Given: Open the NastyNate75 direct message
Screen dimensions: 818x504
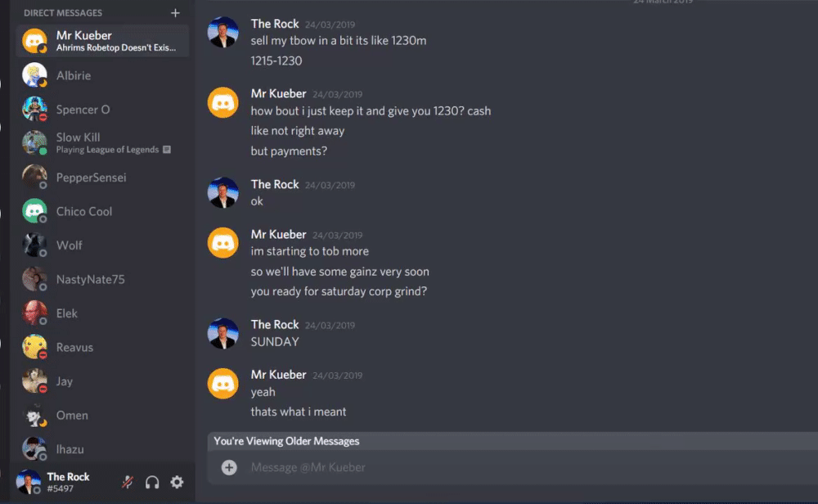Looking at the screenshot, I should tap(102, 279).
